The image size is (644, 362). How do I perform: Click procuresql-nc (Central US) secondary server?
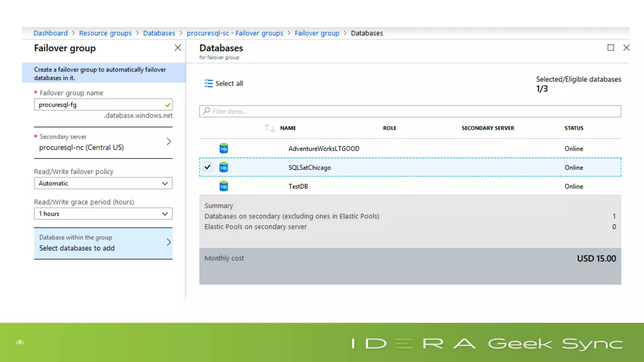(81, 147)
